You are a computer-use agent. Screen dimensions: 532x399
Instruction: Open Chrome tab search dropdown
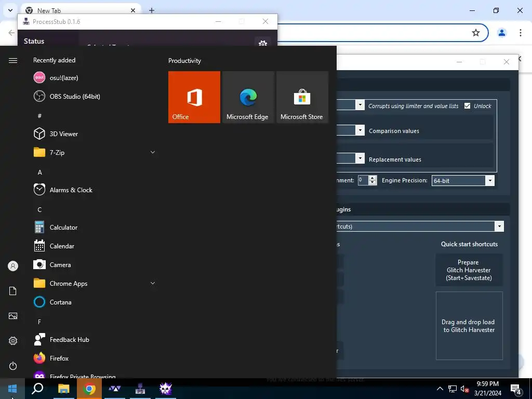[10, 10]
